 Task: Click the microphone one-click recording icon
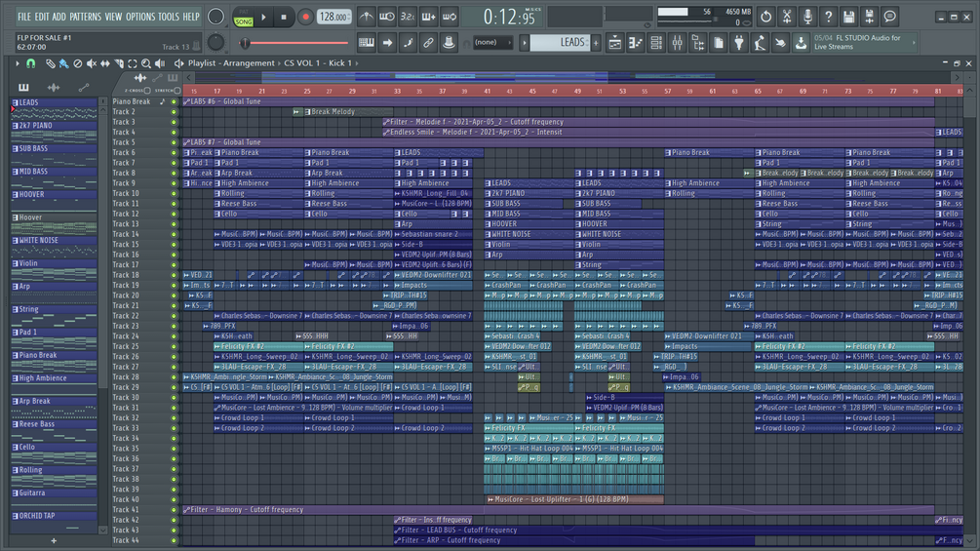(x=806, y=17)
